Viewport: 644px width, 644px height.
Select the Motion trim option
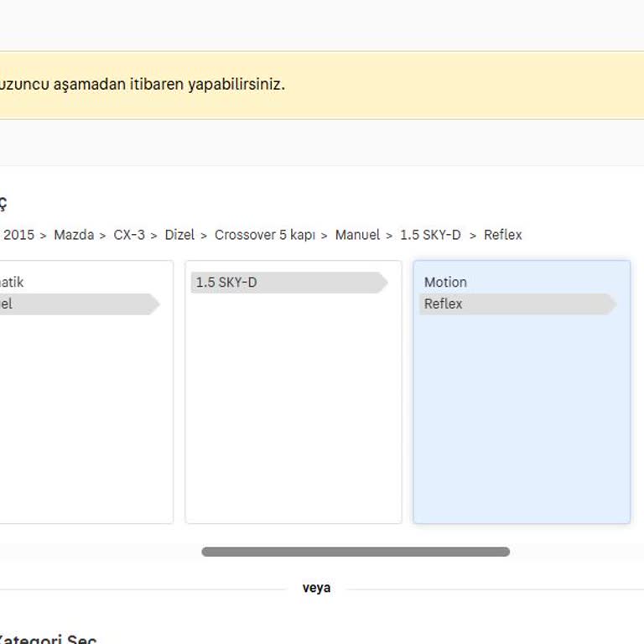pyautogui.click(x=445, y=282)
